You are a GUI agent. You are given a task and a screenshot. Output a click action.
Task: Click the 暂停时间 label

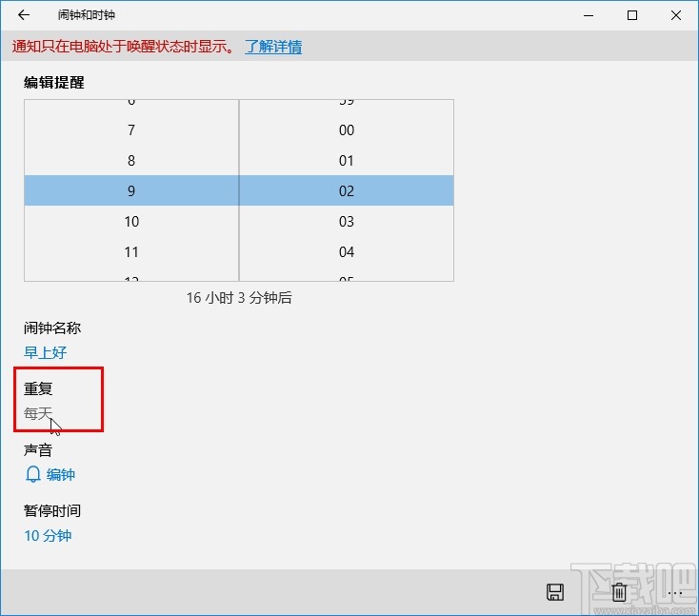tap(52, 511)
